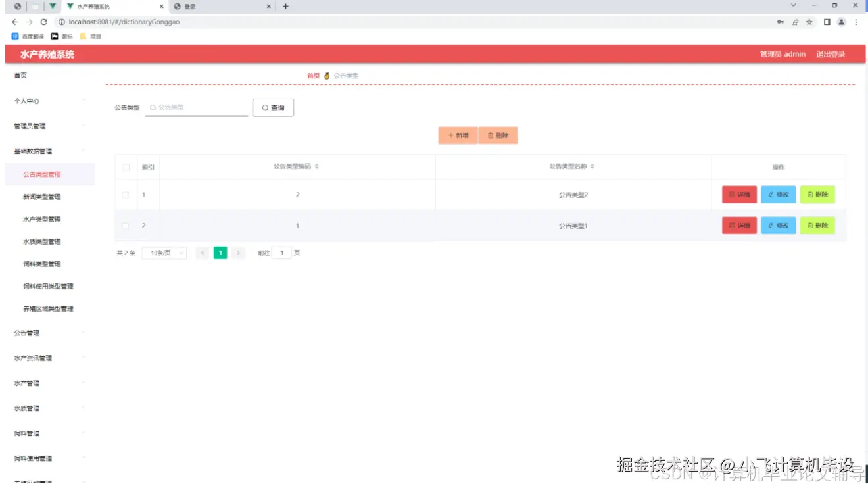Open the 项目 bookmark folder
Screen dimensions: 868x488
point(91,36)
